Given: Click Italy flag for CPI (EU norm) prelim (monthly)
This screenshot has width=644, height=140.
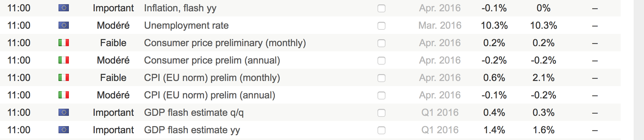Looking at the screenshot, I should pyautogui.click(x=64, y=77).
